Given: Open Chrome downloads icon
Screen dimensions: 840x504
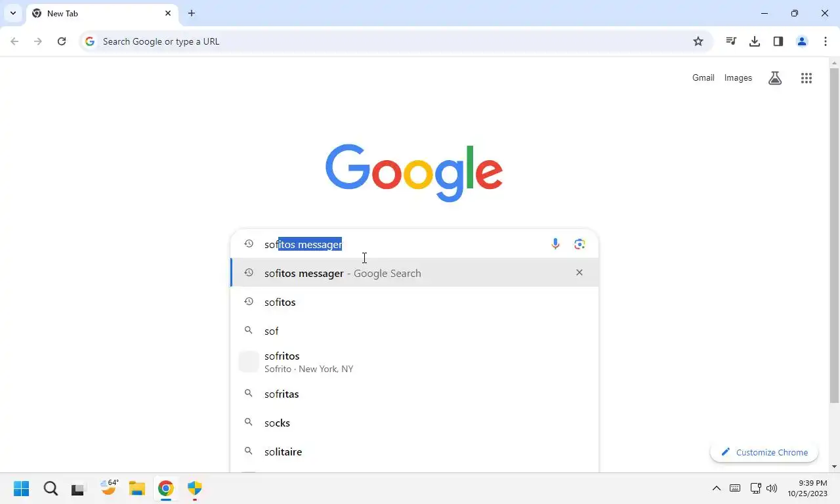Looking at the screenshot, I should click(755, 41).
